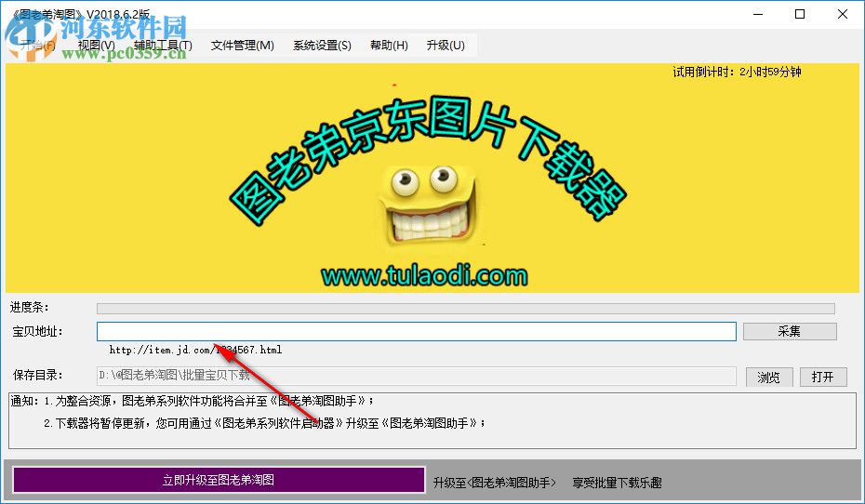Click 升级至<图老弟淘图助手> text

coord(494,483)
